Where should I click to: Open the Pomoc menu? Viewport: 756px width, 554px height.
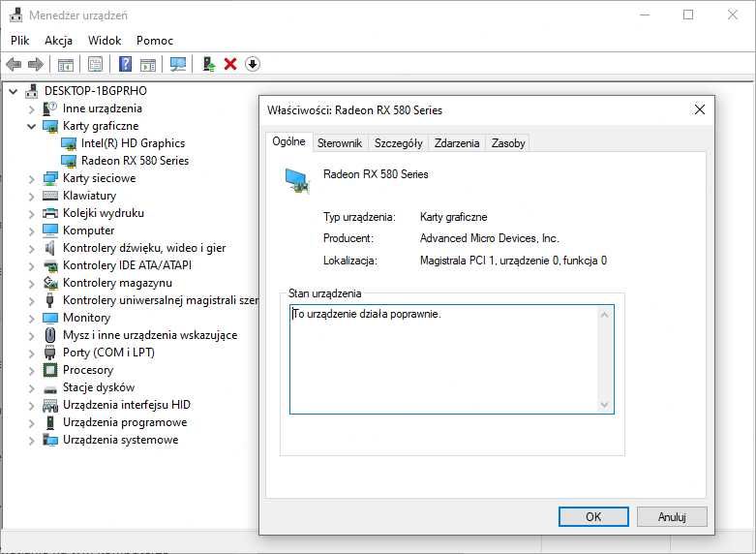click(155, 41)
